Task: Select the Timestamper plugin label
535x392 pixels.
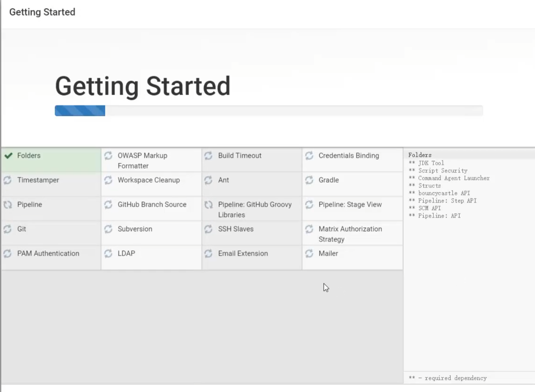Action: 38,180
